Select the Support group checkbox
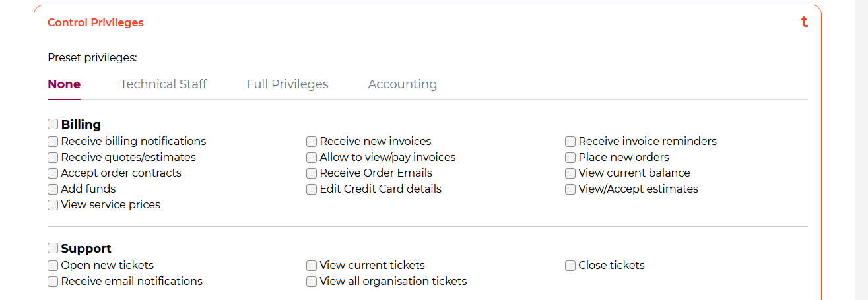The width and height of the screenshot is (868, 300). coord(53,248)
